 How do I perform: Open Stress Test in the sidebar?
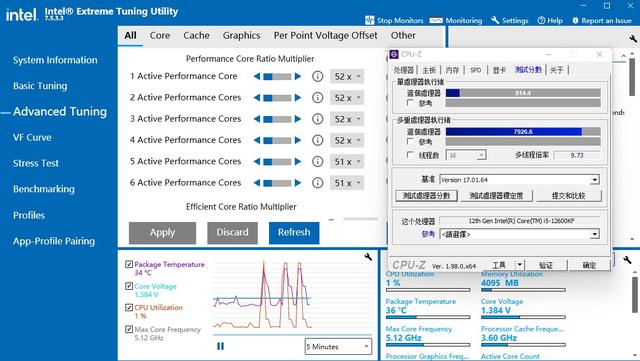point(36,163)
